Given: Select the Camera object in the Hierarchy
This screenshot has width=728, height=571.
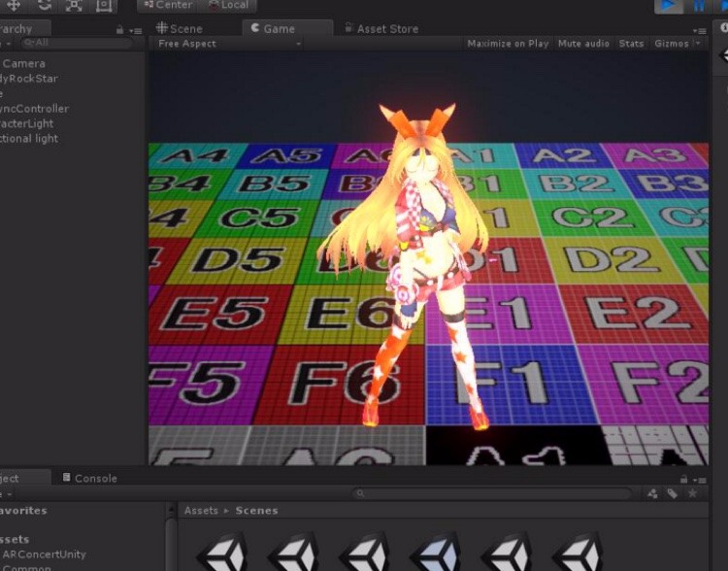Looking at the screenshot, I should tap(23, 64).
